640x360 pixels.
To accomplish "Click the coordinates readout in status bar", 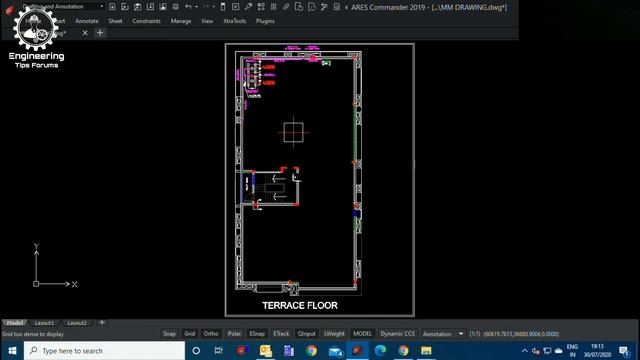I will [521, 333].
